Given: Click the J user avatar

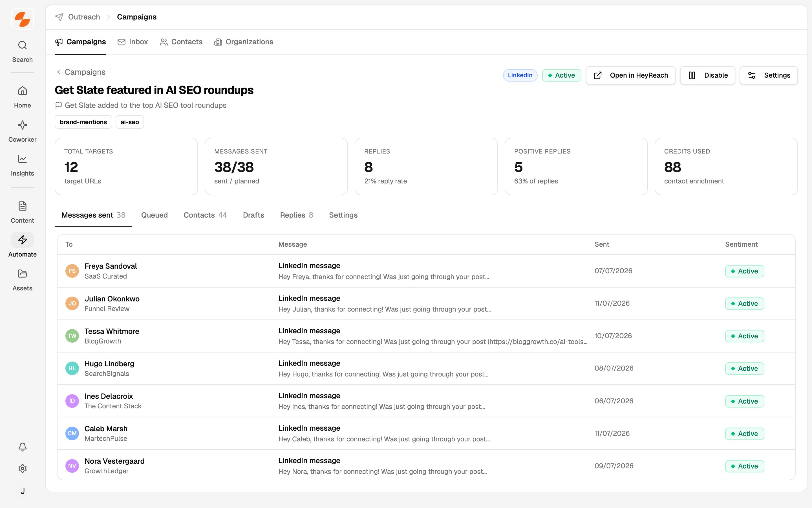Looking at the screenshot, I should click(x=23, y=491).
